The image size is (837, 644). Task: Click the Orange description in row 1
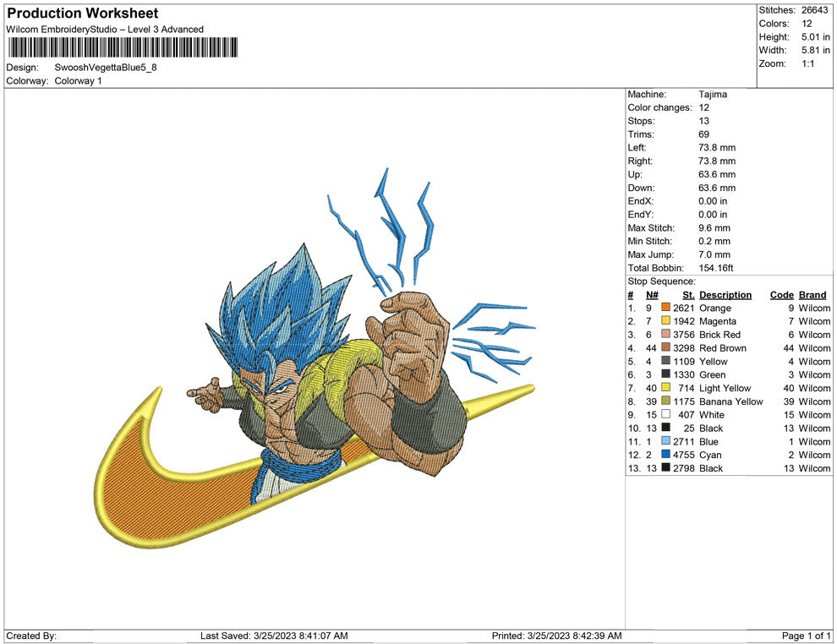(x=715, y=308)
